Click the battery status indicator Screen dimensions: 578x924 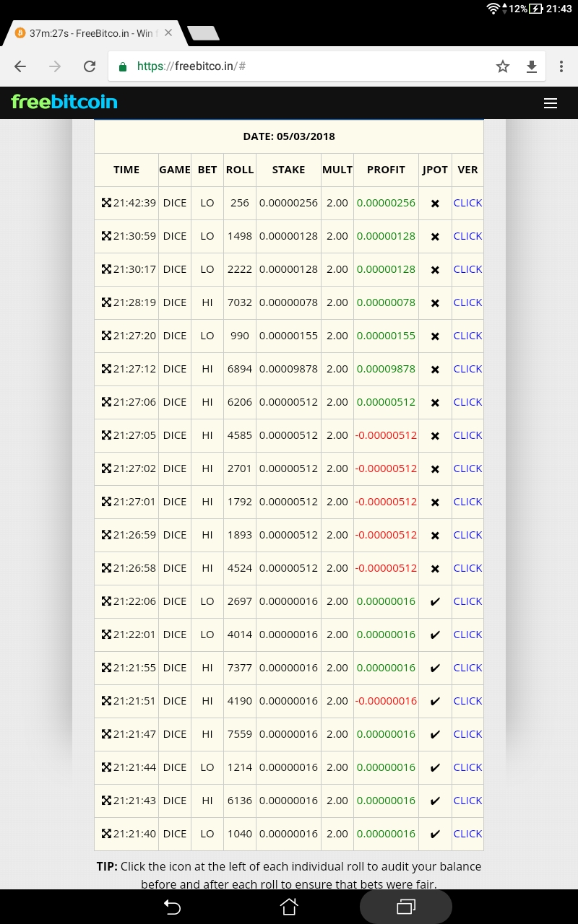(x=536, y=9)
